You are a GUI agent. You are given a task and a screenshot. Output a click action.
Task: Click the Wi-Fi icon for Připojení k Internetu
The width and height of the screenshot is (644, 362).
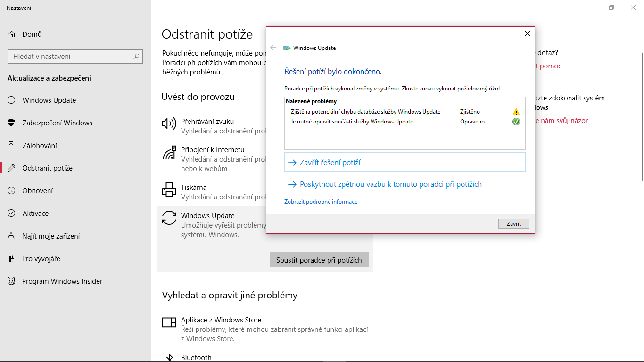point(169,152)
